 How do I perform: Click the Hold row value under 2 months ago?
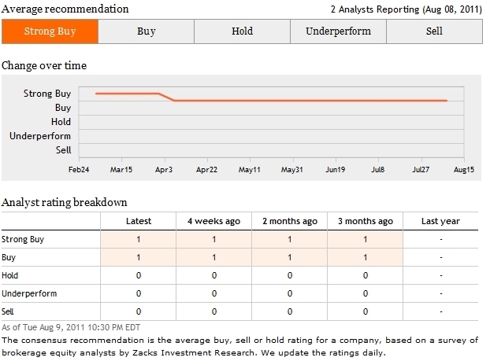coord(290,276)
